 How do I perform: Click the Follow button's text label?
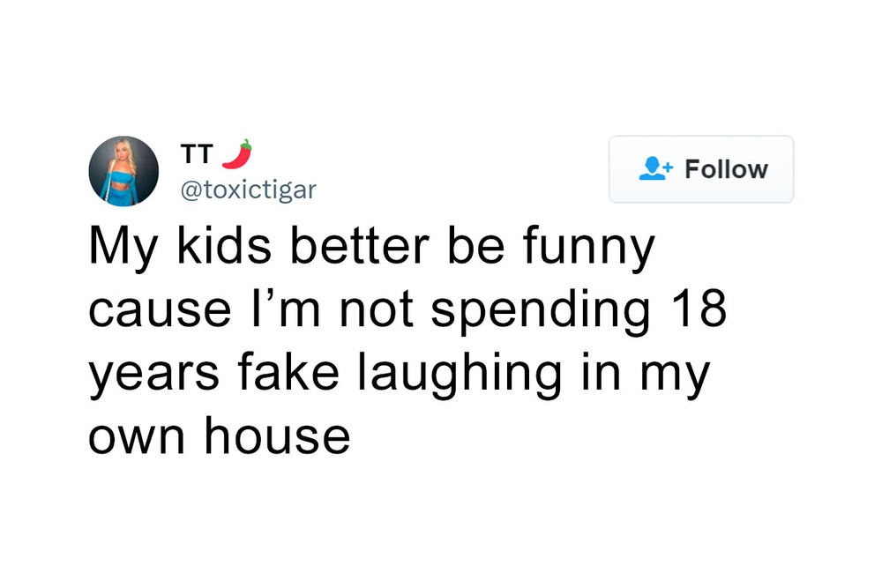[726, 168]
